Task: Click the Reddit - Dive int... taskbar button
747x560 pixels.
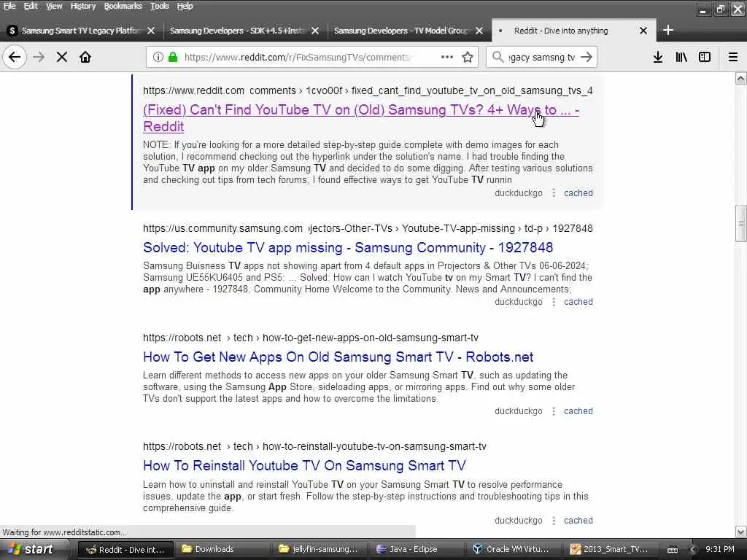Action: pyautogui.click(x=125, y=549)
